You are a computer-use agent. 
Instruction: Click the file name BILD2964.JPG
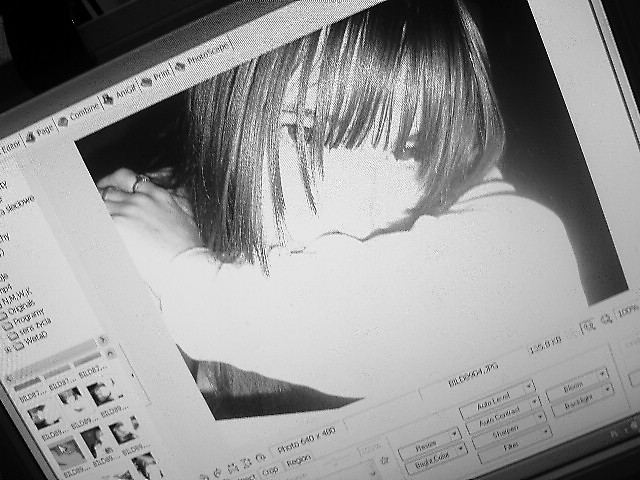click(x=473, y=374)
